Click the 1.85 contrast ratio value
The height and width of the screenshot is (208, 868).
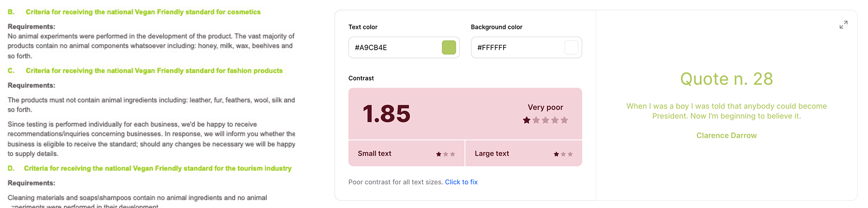coord(387,113)
